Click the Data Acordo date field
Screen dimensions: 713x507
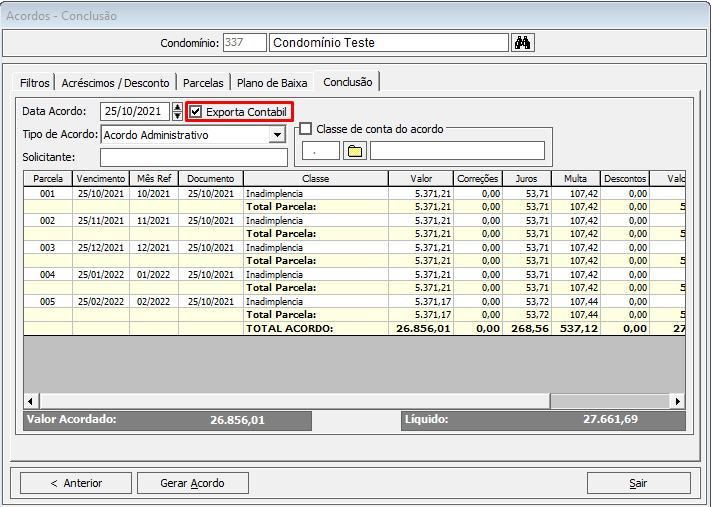click(135, 111)
